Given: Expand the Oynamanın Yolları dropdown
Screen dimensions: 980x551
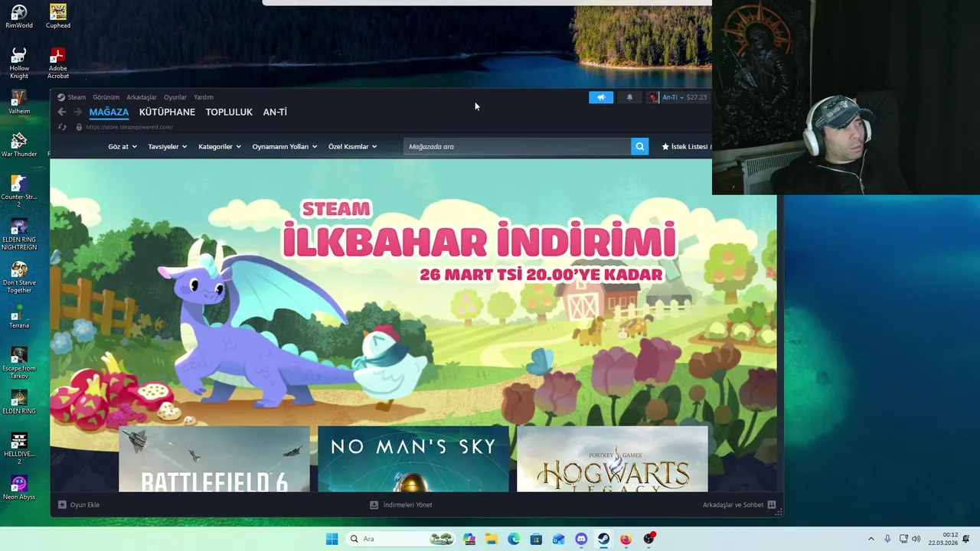Looking at the screenshot, I should pos(285,146).
